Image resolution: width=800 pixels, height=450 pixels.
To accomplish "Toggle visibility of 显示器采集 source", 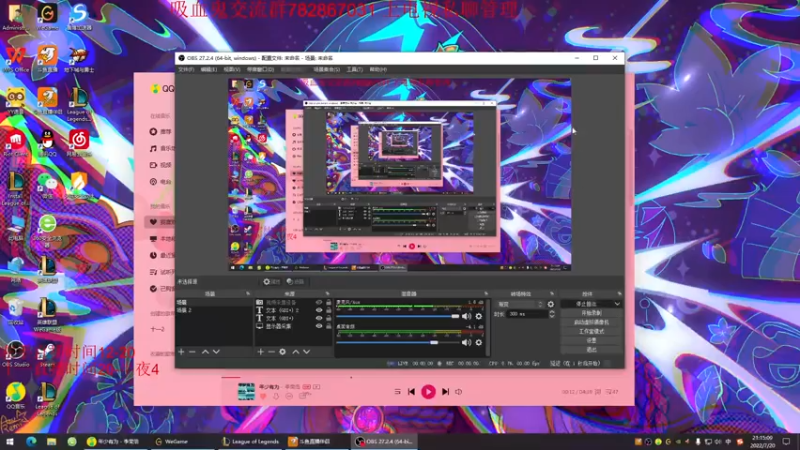I will tap(319, 326).
